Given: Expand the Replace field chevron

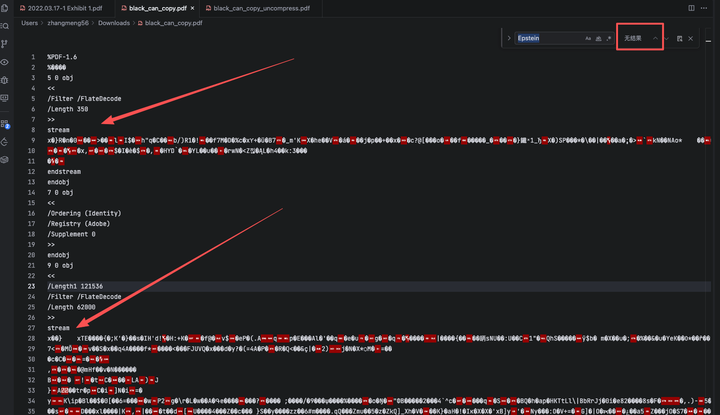Looking at the screenshot, I should point(507,38).
